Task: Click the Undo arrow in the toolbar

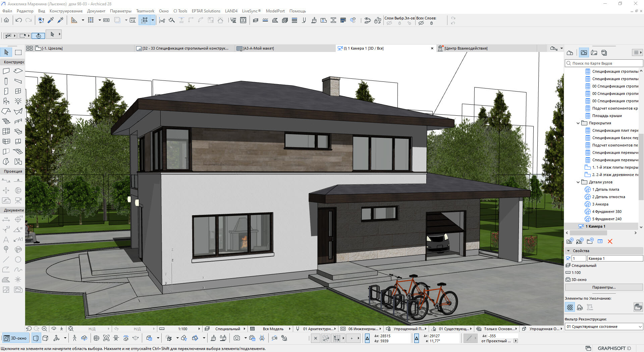Action: pyautogui.click(x=19, y=20)
